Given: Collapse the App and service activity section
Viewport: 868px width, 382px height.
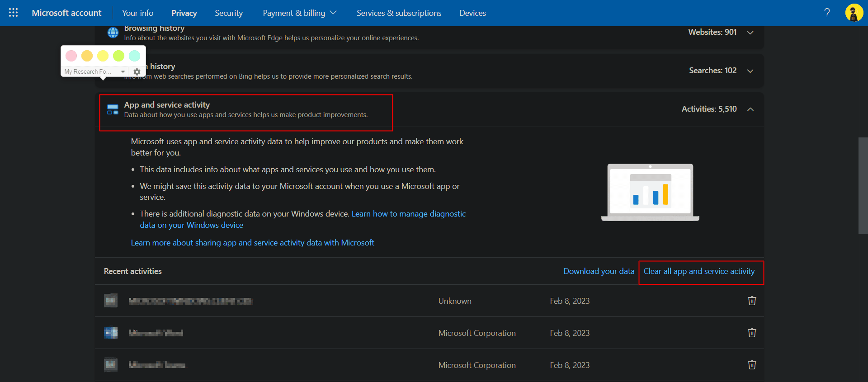Looking at the screenshot, I should 750,109.
